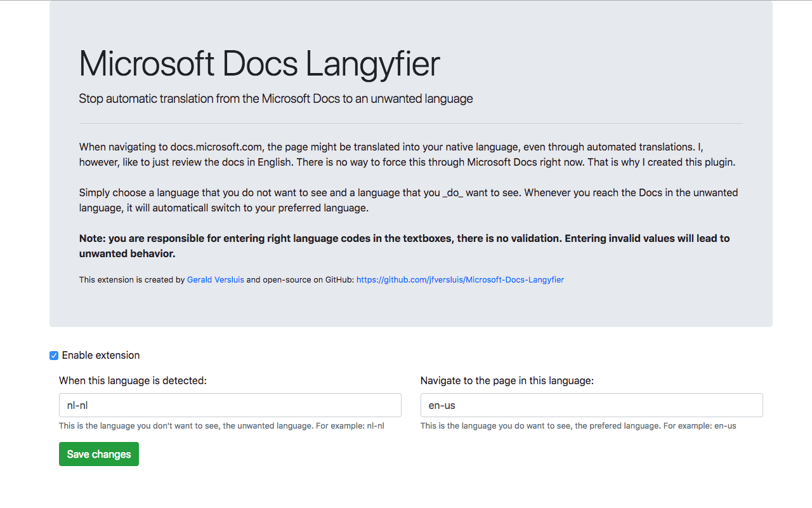Click the 'Enable extension' label text
Viewport: 812px width, 508px height.
[x=100, y=356]
